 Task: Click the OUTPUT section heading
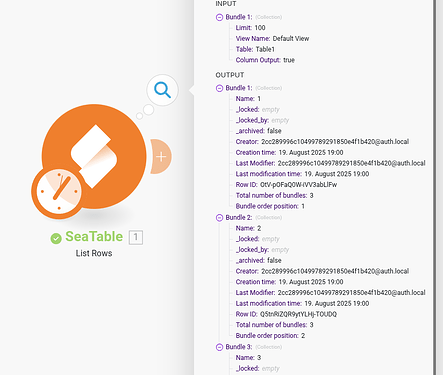tap(230, 75)
